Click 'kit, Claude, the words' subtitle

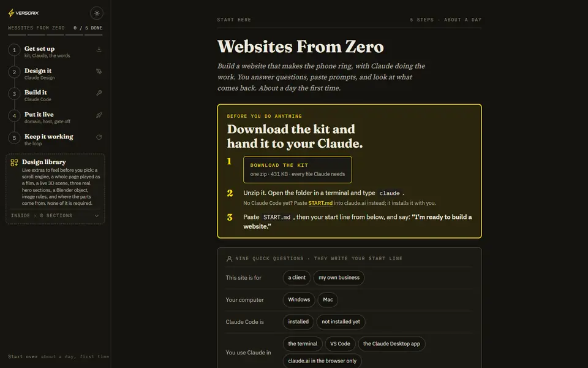[x=47, y=56]
